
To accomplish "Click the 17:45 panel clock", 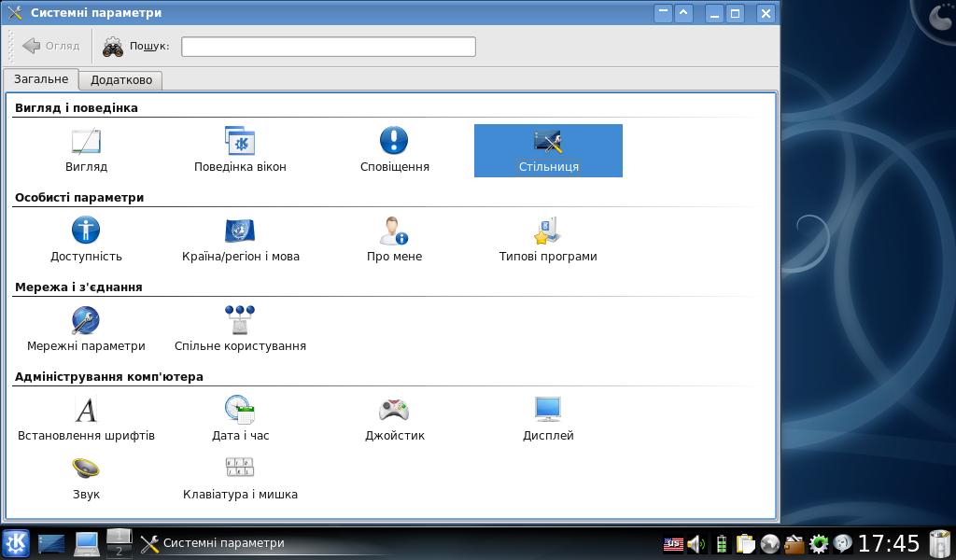I will click(889, 543).
